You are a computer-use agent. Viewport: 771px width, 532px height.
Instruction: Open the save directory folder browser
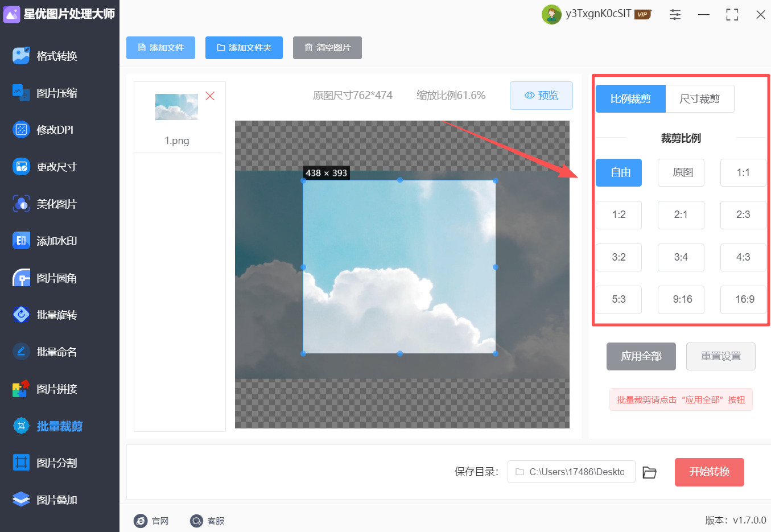pyautogui.click(x=650, y=472)
